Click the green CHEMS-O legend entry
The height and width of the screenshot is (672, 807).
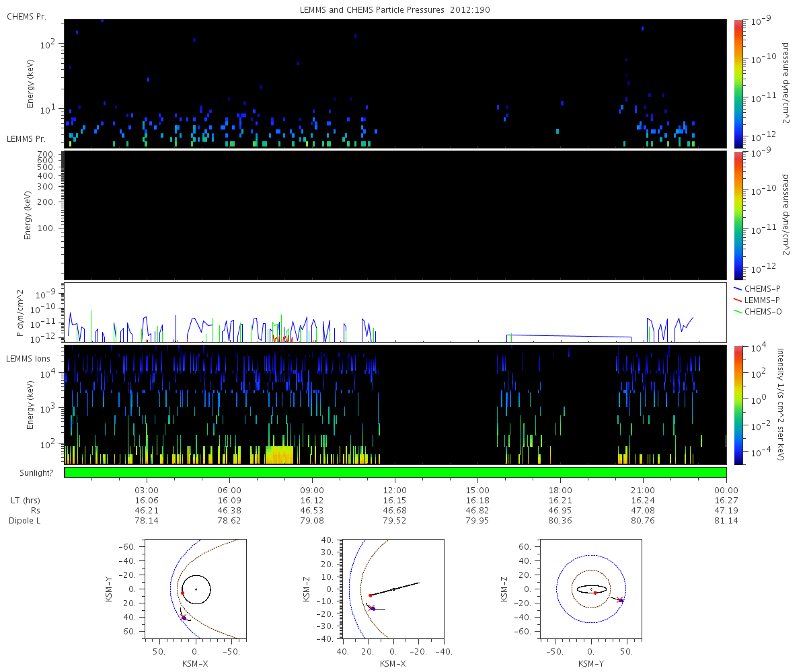click(764, 311)
